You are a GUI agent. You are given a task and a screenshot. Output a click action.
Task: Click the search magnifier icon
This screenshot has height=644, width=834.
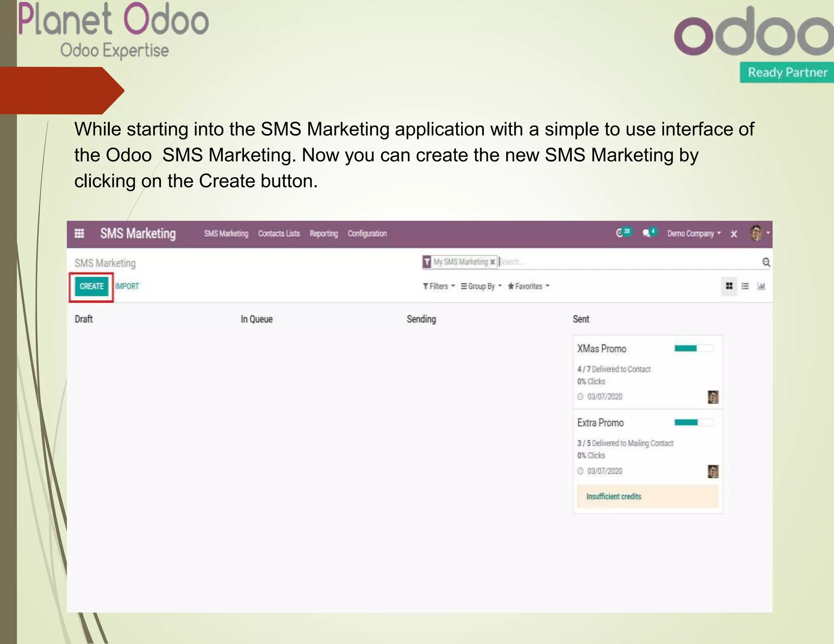pyautogui.click(x=766, y=262)
